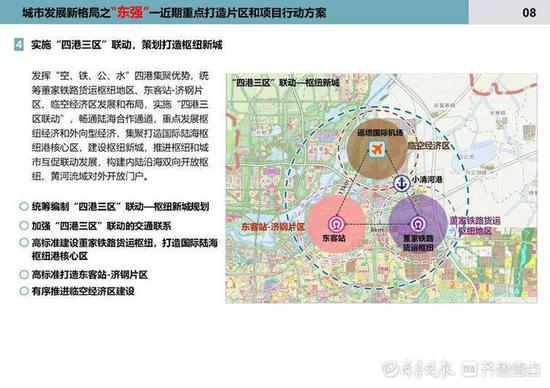This screenshot has height=388, width=550.
Task: Click bullet circle beside 高标准建设董家铁路货运枢纽
Action: (24, 242)
